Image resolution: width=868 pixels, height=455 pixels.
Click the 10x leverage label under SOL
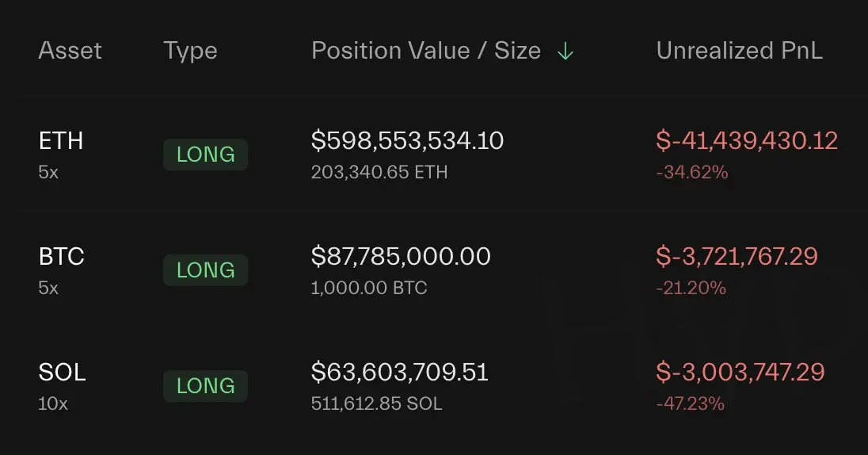53,403
